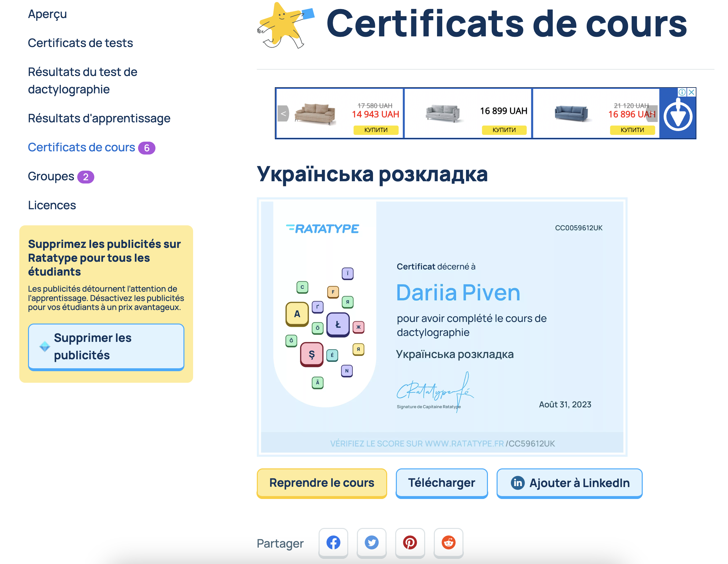The image size is (728, 564).
Task: Click Supprimer les publicités button
Action: (x=106, y=347)
